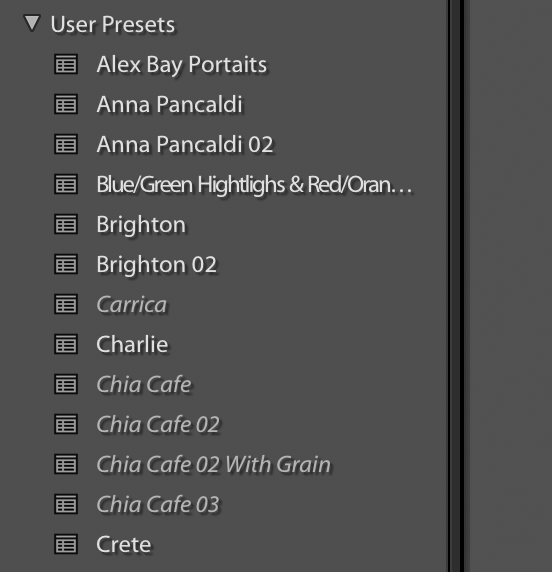Apply the Charlie preset
The height and width of the screenshot is (572, 552).
click(132, 344)
